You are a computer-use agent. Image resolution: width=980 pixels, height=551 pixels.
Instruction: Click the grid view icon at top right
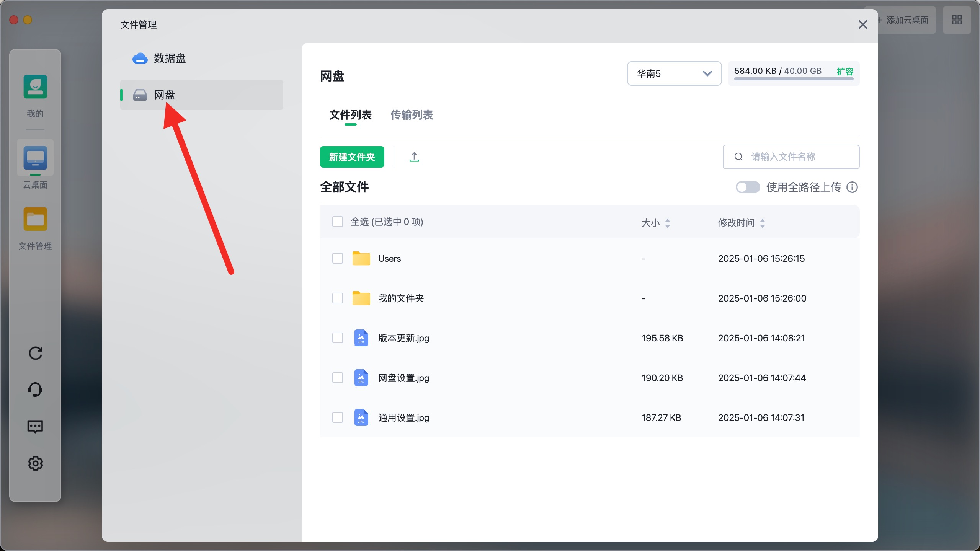click(957, 20)
